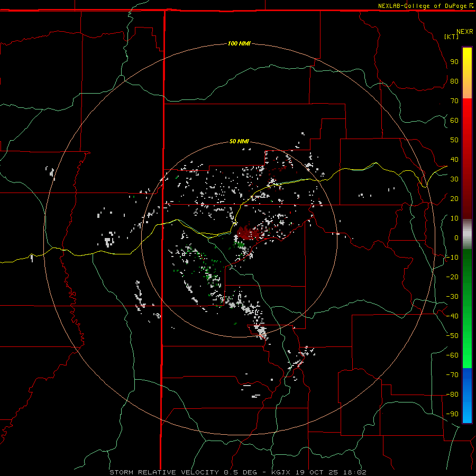The width and height of the screenshot is (476, 476).
Task: Click the 90 value on velocity scale
Action: tap(454, 62)
